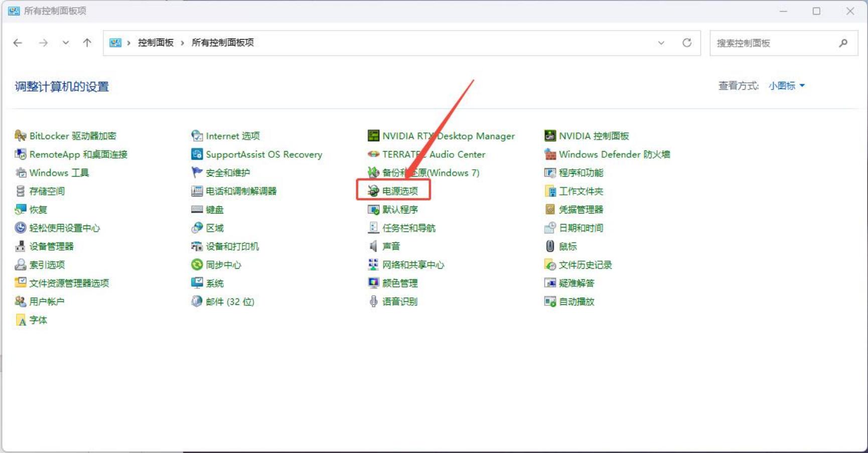The image size is (868, 453).
Task: Open 用户帐户 link
Action: coord(47,302)
